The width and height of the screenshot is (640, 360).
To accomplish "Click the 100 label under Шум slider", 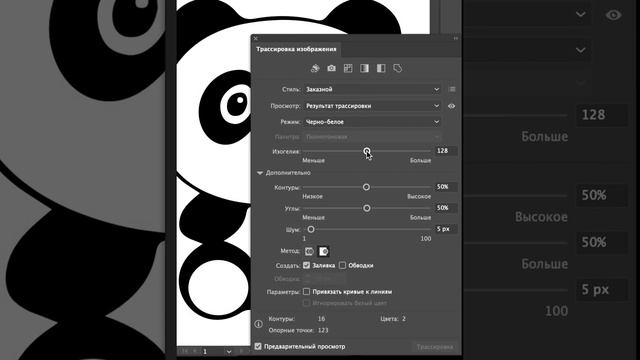I will (x=426, y=239).
